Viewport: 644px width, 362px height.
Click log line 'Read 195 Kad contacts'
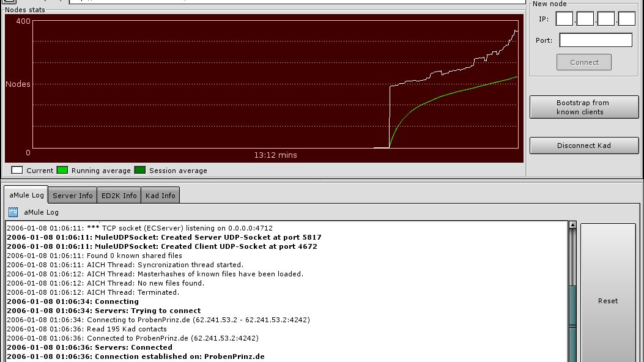click(x=87, y=329)
